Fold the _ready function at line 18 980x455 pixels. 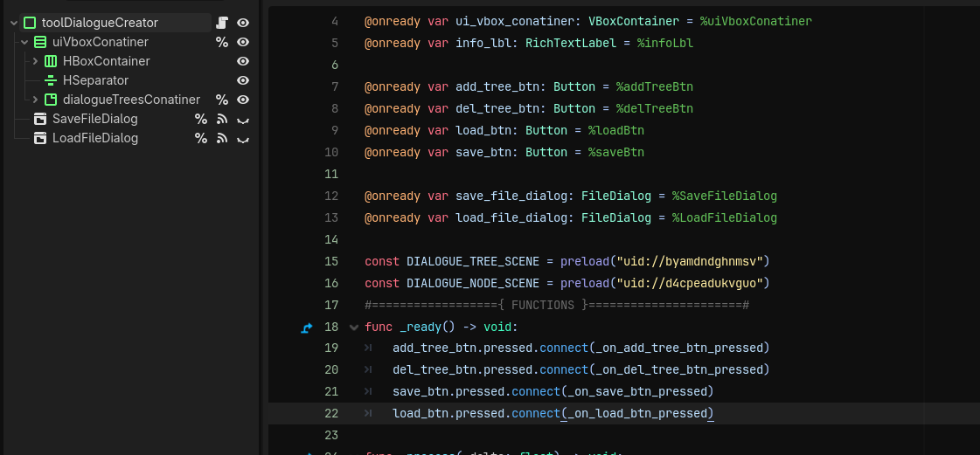pos(354,327)
